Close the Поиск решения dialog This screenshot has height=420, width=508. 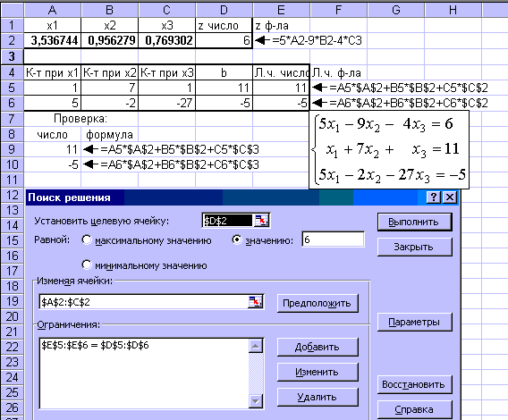(449, 197)
